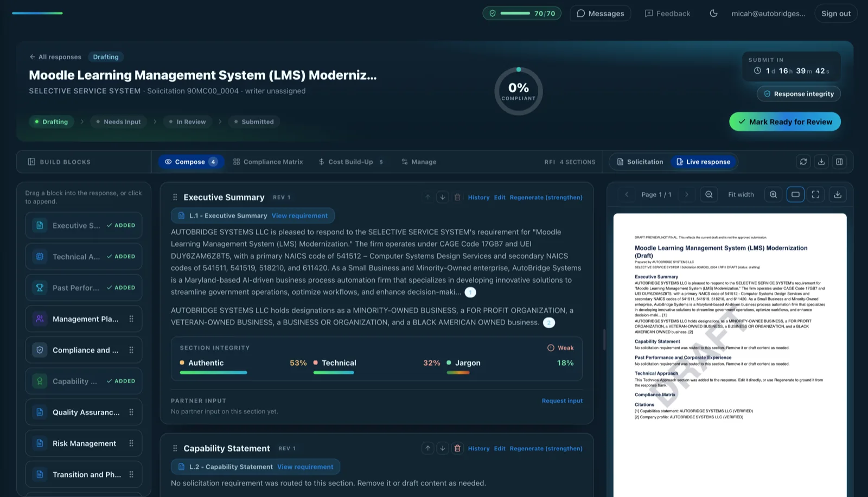The height and width of the screenshot is (497, 868).
Task: Switch to the Compliance Matrix tab
Action: click(x=268, y=162)
